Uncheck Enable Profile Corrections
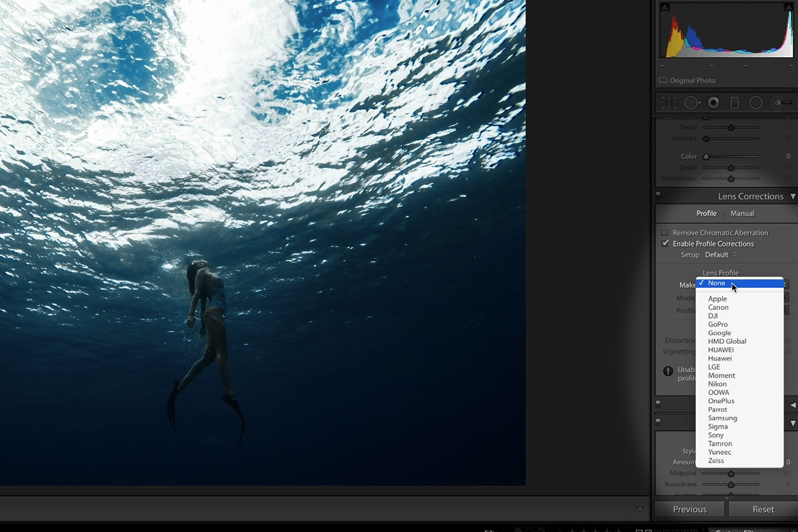Viewport: 798px width, 532px height. click(x=665, y=244)
